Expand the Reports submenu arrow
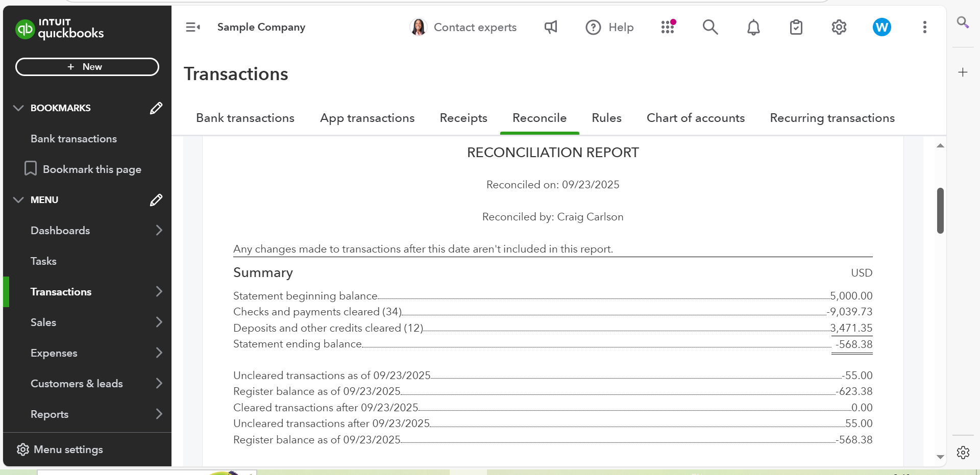Viewport: 980px width, 475px height. pyautogui.click(x=159, y=414)
